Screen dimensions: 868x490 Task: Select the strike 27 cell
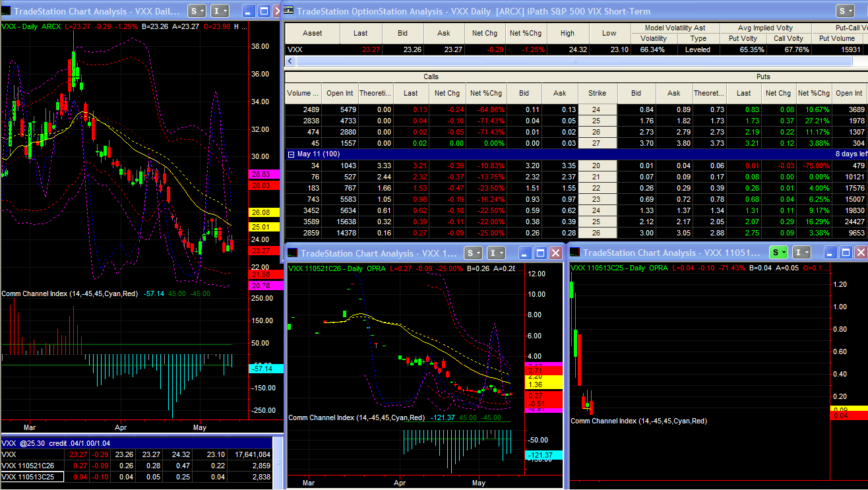coord(598,143)
